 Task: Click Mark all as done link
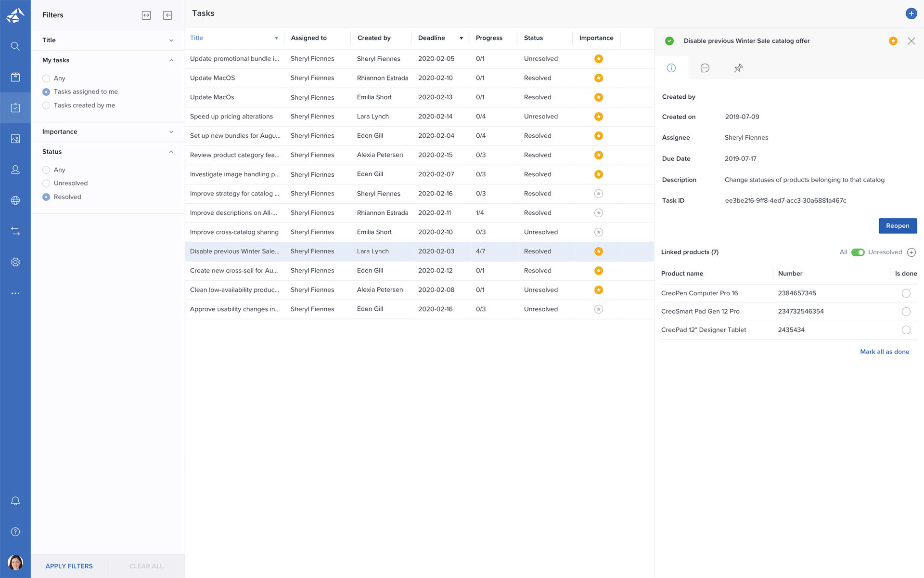click(885, 352)
